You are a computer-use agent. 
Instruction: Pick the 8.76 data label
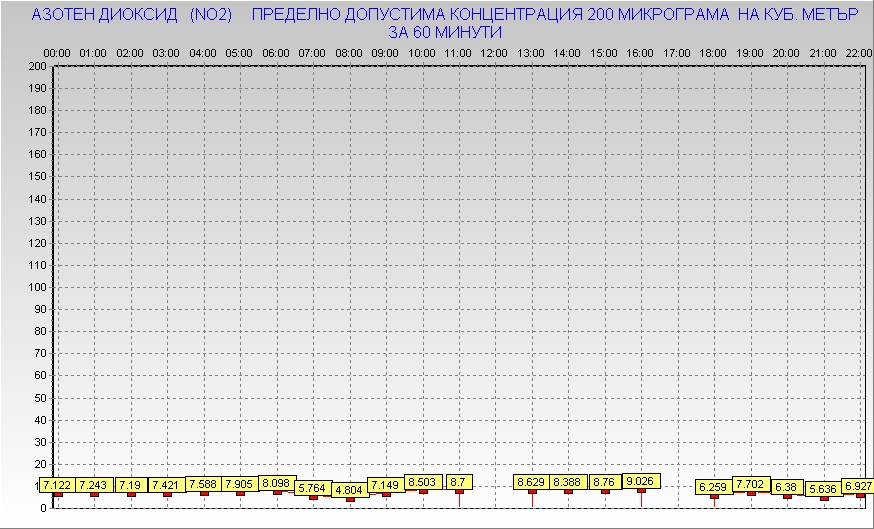[x=605, y=482]
